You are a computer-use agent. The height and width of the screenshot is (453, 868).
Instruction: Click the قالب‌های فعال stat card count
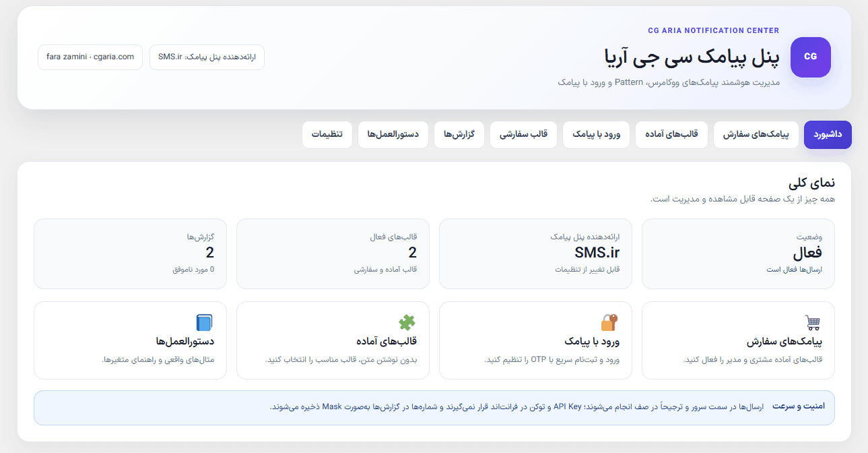point(413,253)
